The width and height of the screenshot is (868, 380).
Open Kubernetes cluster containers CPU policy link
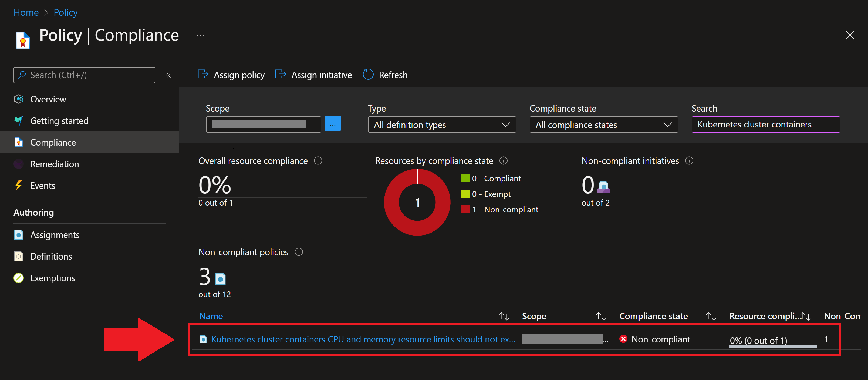(363, 339)
